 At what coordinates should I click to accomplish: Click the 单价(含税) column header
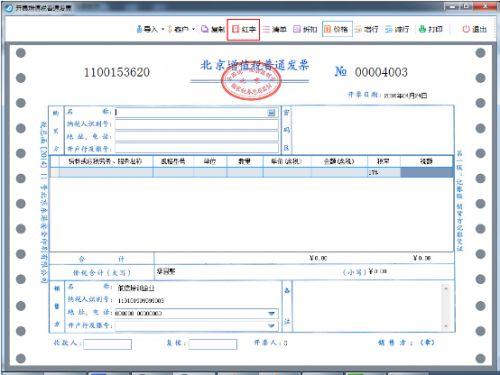287,161
